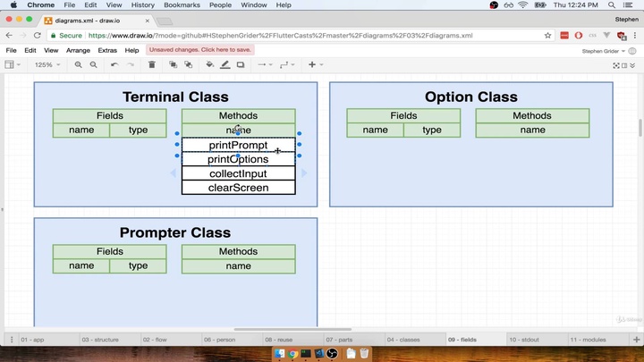The image size is (644, 362).
Task: Click the line color pencil icon
Action: point(225,64)
